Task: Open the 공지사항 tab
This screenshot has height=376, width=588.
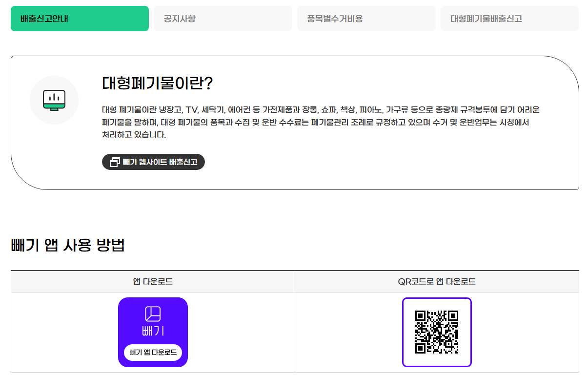Action: pyautogui.click(x=223, y=19)
